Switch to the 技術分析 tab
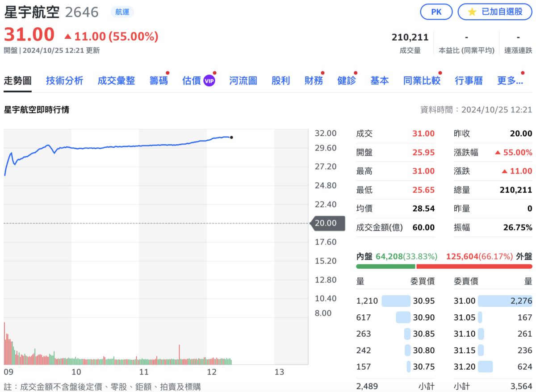This screenshot has height=392, width=536. click(65, 81)
